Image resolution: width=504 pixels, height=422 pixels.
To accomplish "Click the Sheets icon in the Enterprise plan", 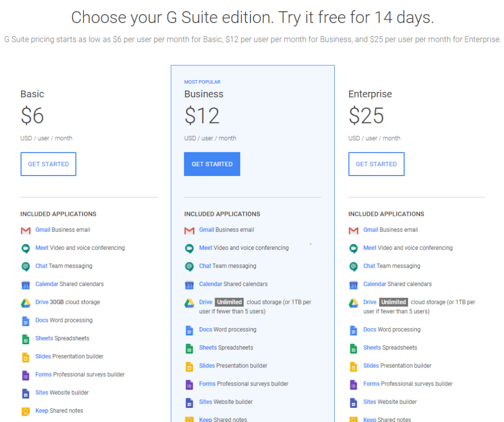I will (x=353, y=348).
